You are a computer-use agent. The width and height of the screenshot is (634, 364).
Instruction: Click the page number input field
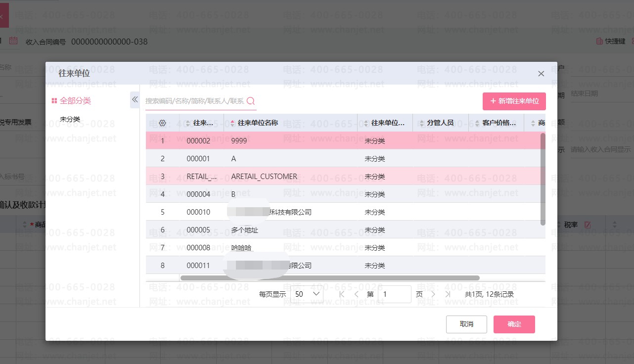coord(394,294)
